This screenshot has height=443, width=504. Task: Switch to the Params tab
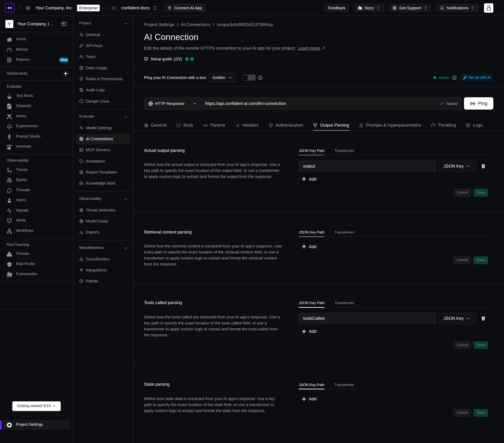click(x=214, y=125)
